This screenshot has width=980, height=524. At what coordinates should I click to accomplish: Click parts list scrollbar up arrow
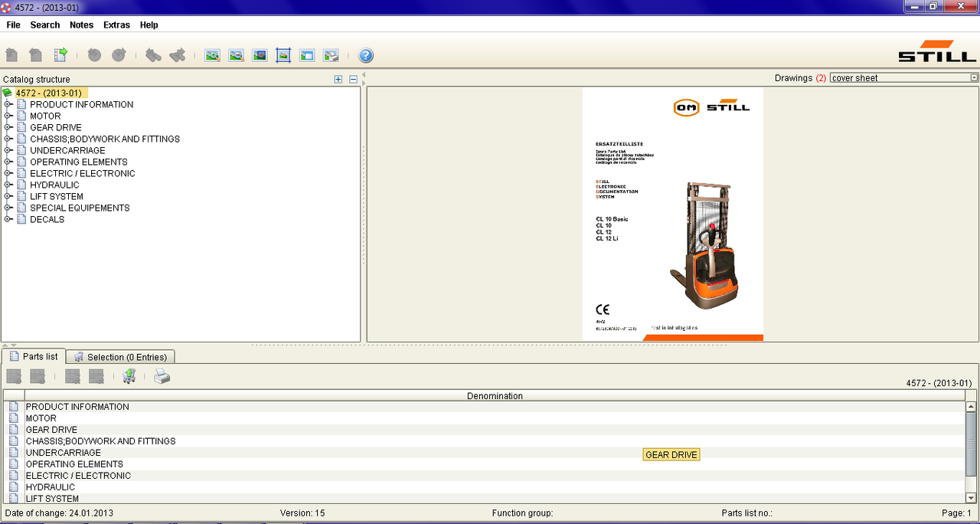[972, 407]
